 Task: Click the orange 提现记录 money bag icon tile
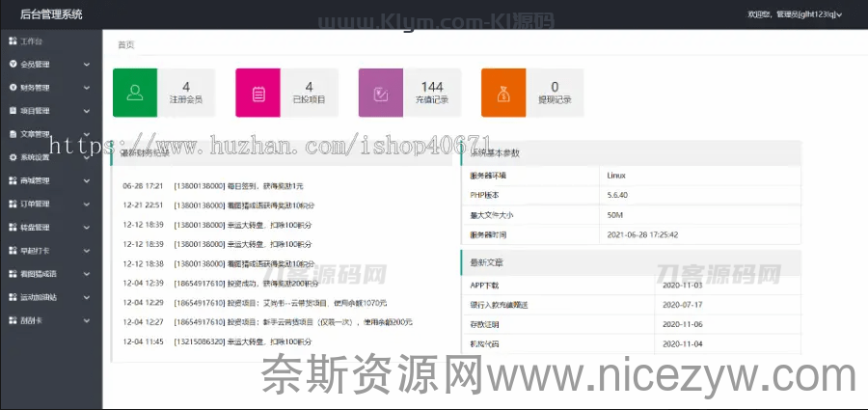pos(503,93)
